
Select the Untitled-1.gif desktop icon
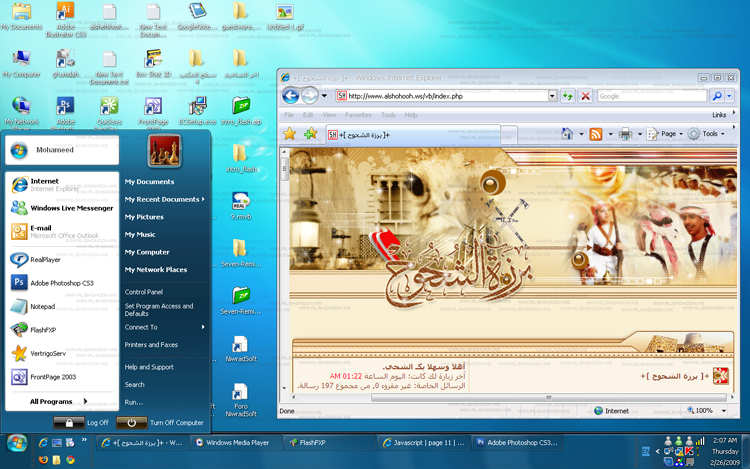(x=285, y=16)
